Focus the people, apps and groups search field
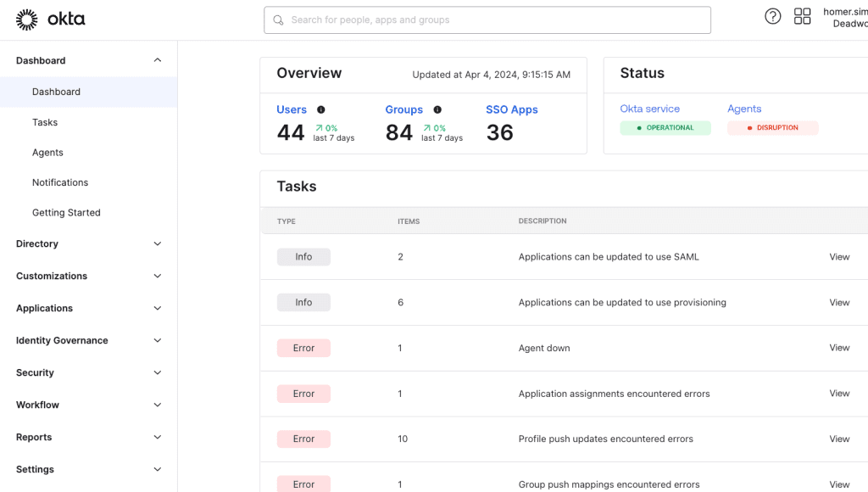The width and height of the screenshot is (868, 492). click(487, 20)
